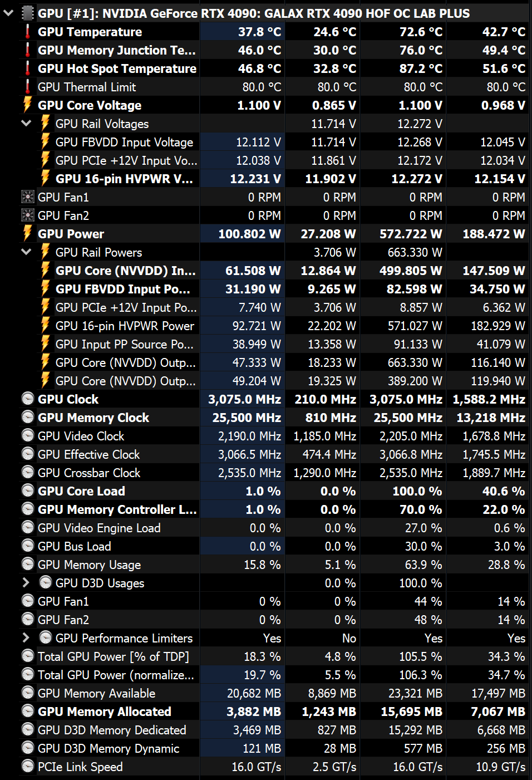Click the lightning icon for GPU 16-pin HVPWR Power
Screen dimensions: 532x780
point(46,325)
